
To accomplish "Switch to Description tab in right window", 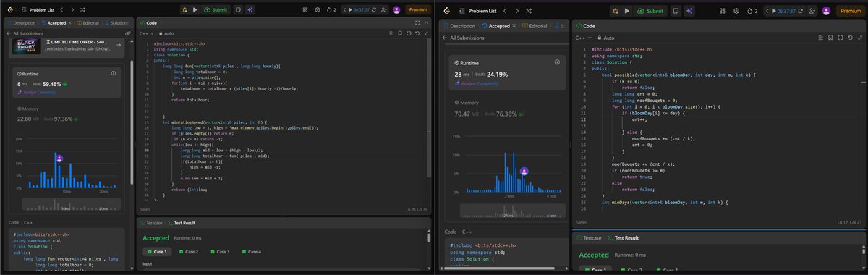I will pos(459,25).
